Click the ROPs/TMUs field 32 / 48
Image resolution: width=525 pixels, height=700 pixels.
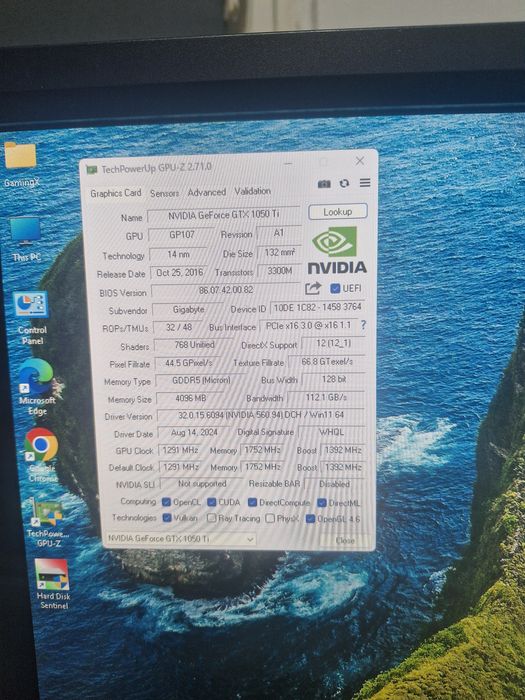(x=179, y=327)
